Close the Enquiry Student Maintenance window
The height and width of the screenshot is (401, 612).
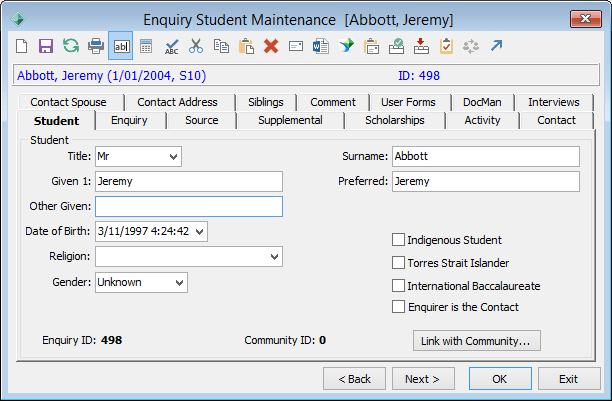pos(585,19)
